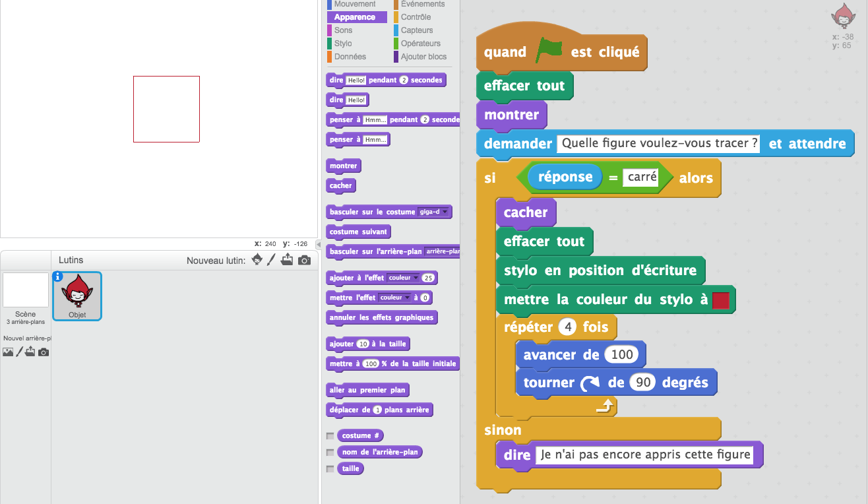Click red pen color swatch in script
Viewport: 868px width, 504px height.
(720, 301)
